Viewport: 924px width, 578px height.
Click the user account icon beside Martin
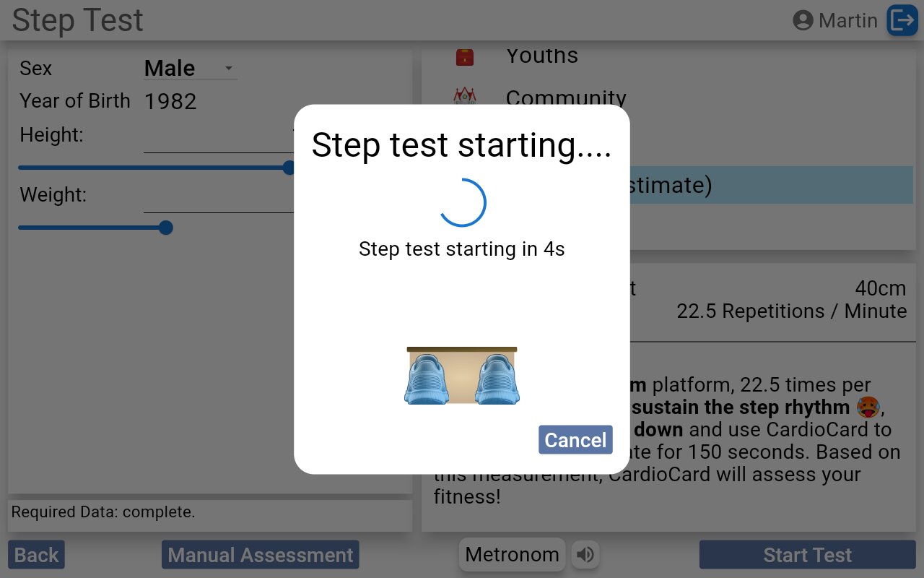click(x=803, y=20)
